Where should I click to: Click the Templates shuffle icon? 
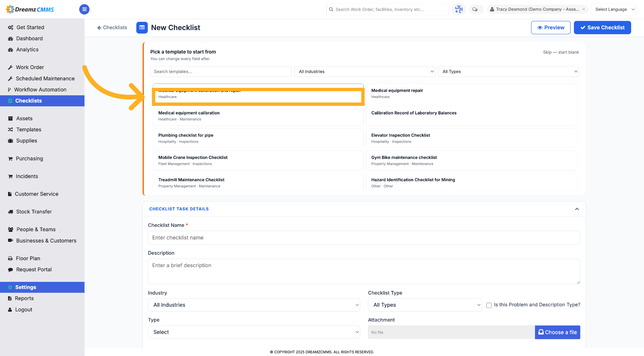point(10,130)
